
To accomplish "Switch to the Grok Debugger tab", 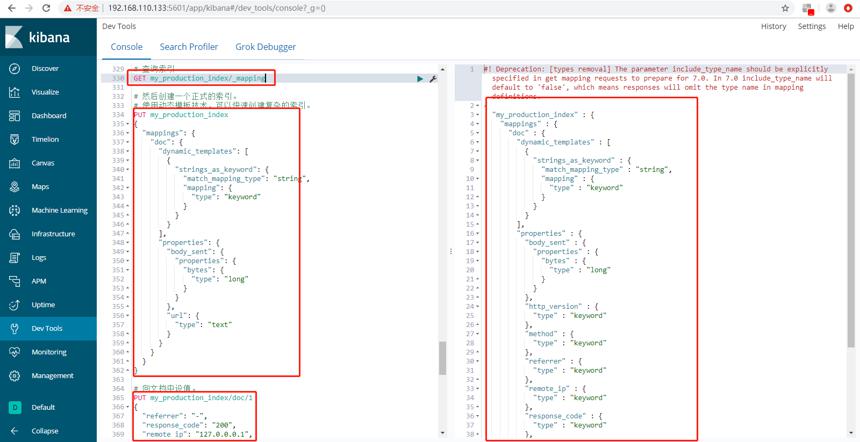I will pos(265,47).
